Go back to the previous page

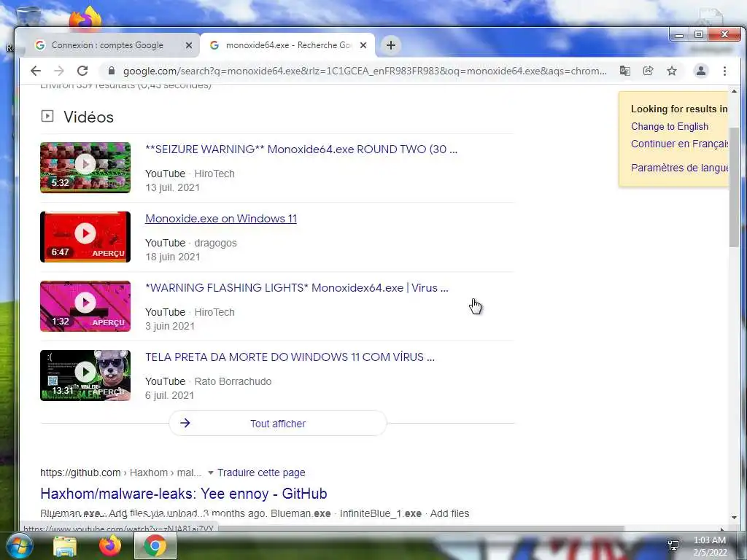tap(36, 71)
